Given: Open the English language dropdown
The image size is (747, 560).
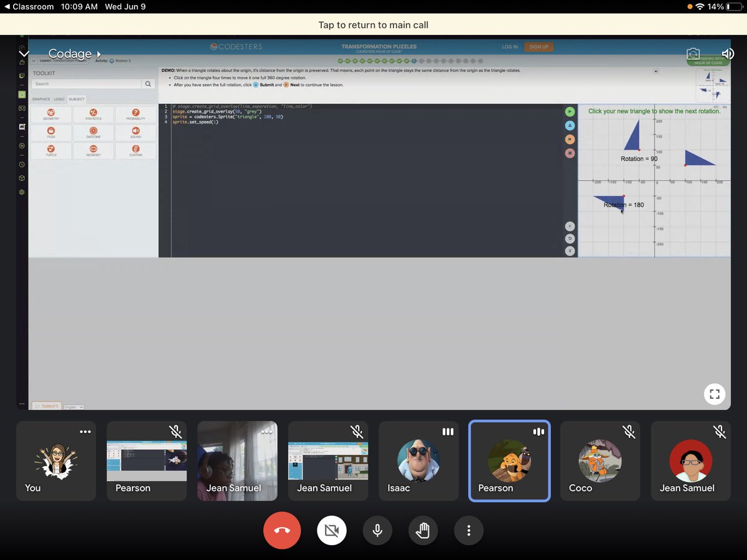Looking at the screenshot, I should [73, 407].
